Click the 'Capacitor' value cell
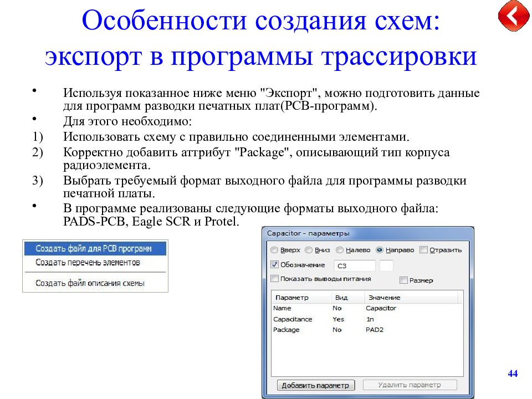Screen dimensions: 532x399 point(381,308)
